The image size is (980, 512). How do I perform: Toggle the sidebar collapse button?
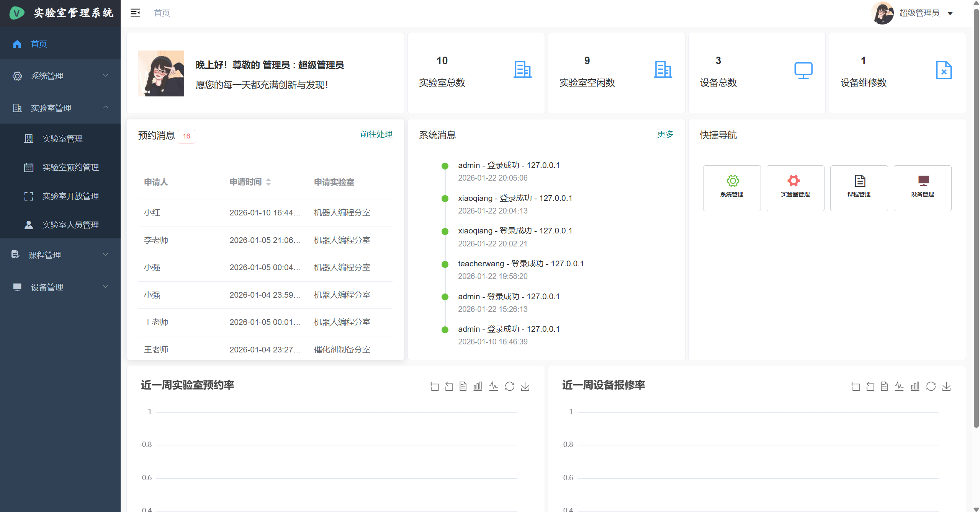[x=135, y=13]
